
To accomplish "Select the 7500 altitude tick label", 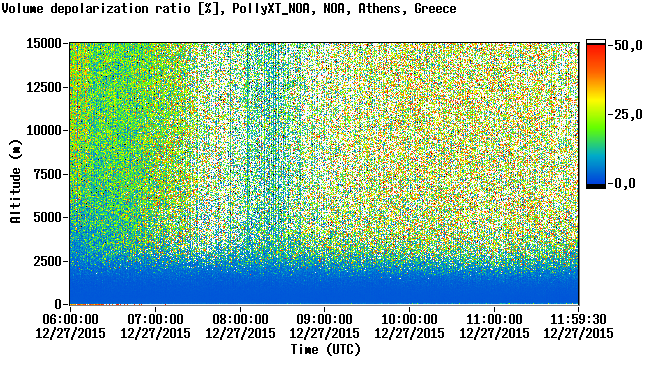I will (x=48, y=174).
